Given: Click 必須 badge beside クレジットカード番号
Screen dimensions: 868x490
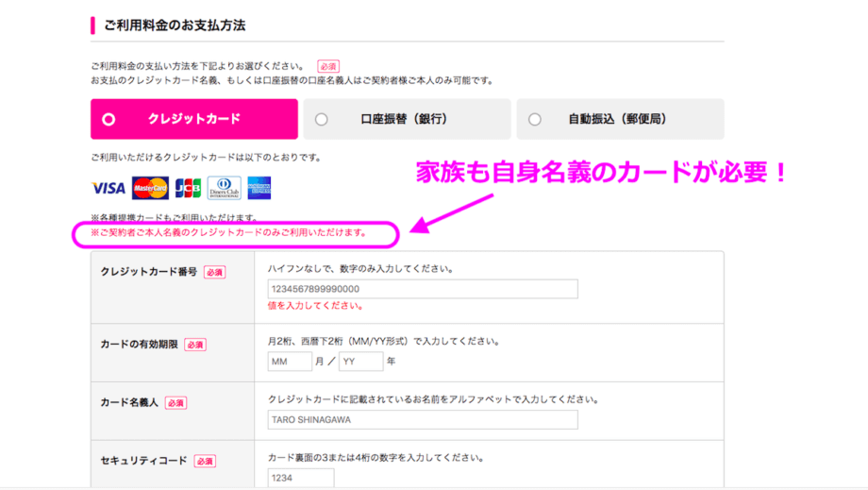Looking at the screenshot, I should pos(214,272).
